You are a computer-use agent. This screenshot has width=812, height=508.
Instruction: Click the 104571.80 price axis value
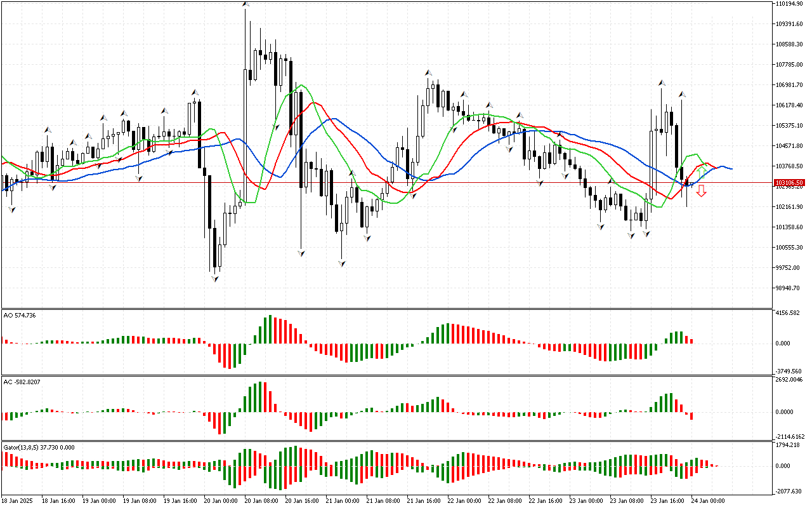789,146
